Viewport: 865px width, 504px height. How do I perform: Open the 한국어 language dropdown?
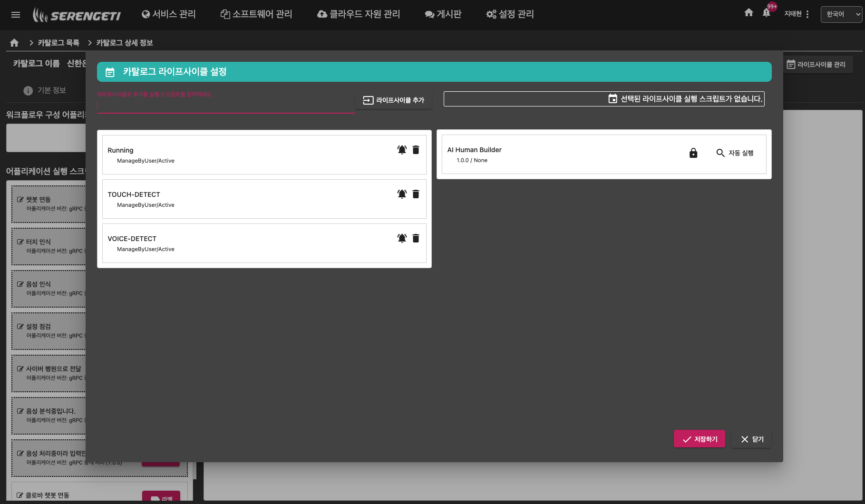pyautogui.click(x=841, y=14)
